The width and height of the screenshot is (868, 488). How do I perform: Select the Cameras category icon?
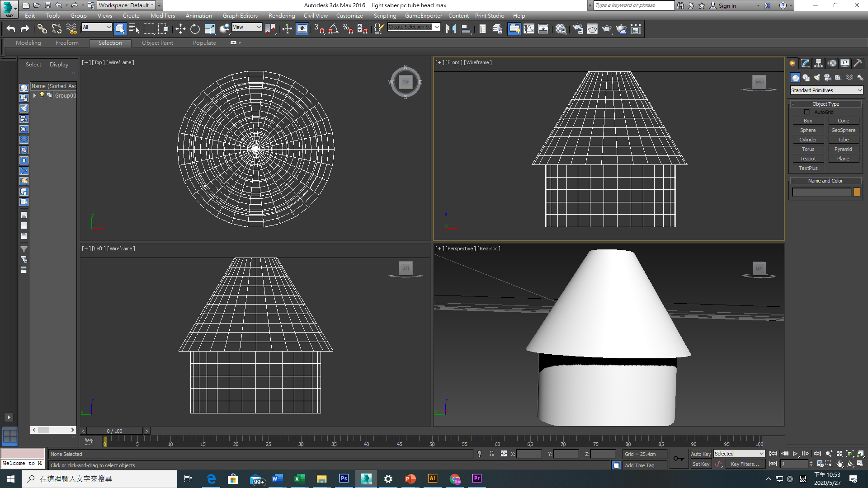[828, 78]
